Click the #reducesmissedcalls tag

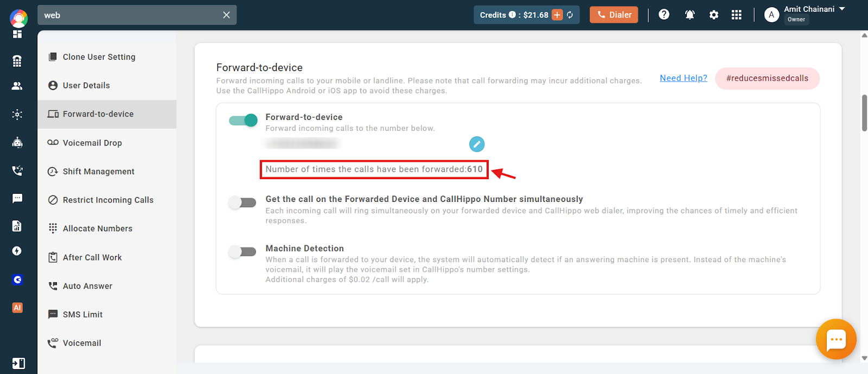pyautogui.click(x=767, y=78)
